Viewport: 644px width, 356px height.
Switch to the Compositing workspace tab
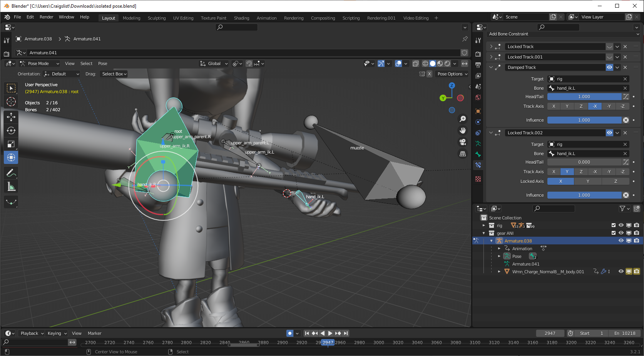tap(323, 18)
